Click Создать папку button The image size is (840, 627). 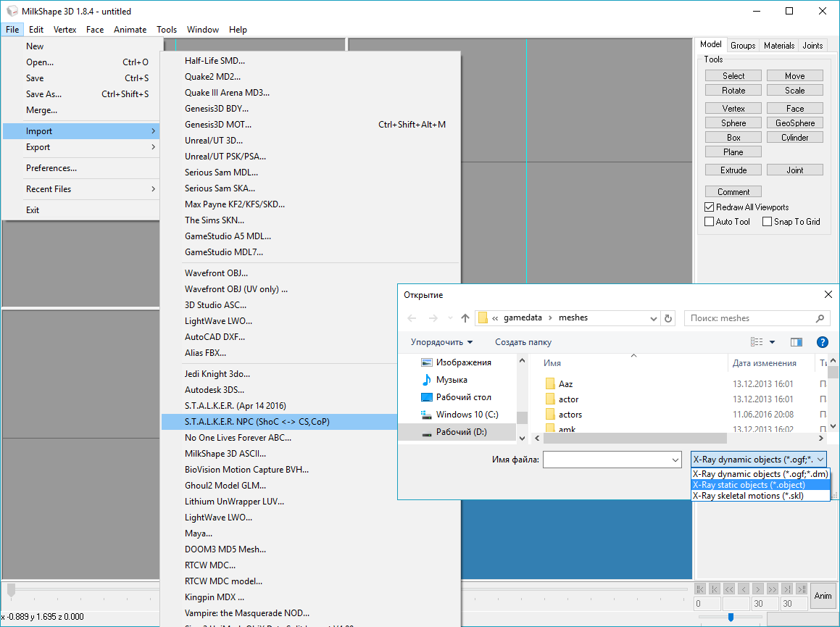[x=523, y=342]
